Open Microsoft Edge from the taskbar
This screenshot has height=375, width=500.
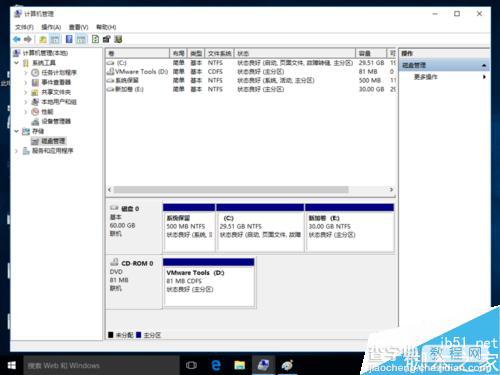[x=216, y=365]
